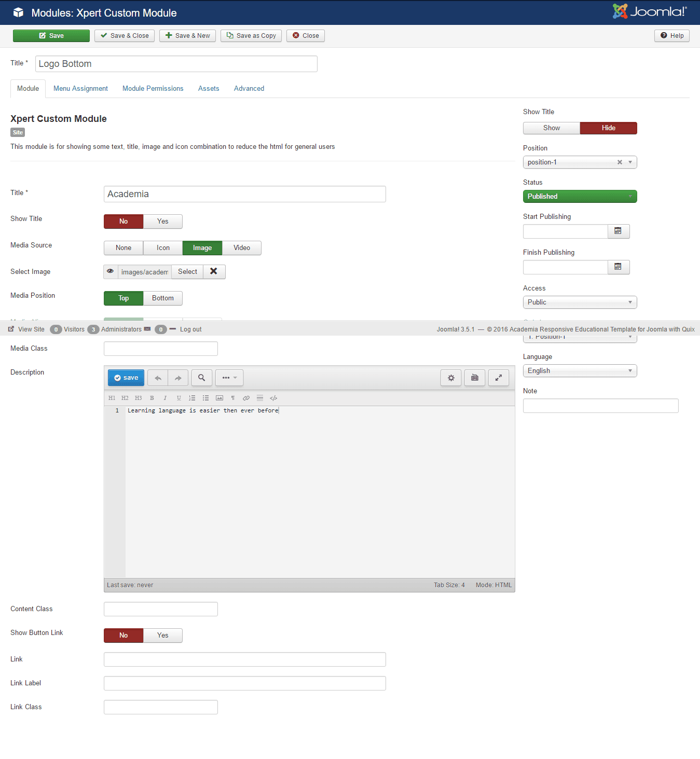Open Start Publishing calendar picker
700x759 pixels.
[x=618, y=231]
